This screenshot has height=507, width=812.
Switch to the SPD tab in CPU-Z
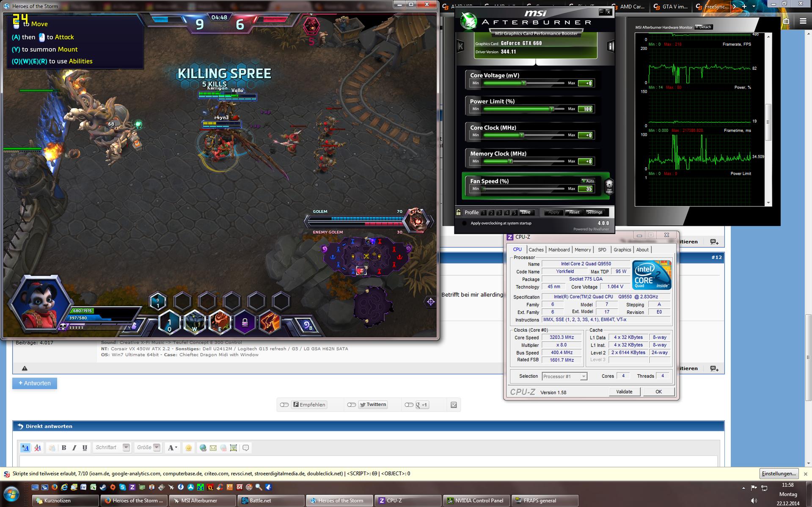point(602,250)
